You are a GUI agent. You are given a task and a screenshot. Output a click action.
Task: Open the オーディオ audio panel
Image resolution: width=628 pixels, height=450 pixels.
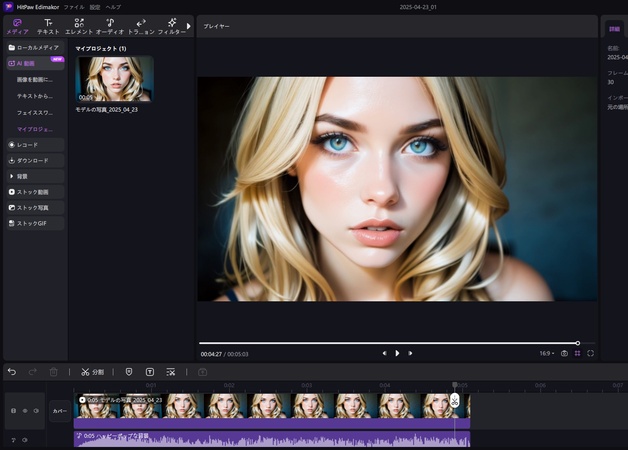(110, 26)
